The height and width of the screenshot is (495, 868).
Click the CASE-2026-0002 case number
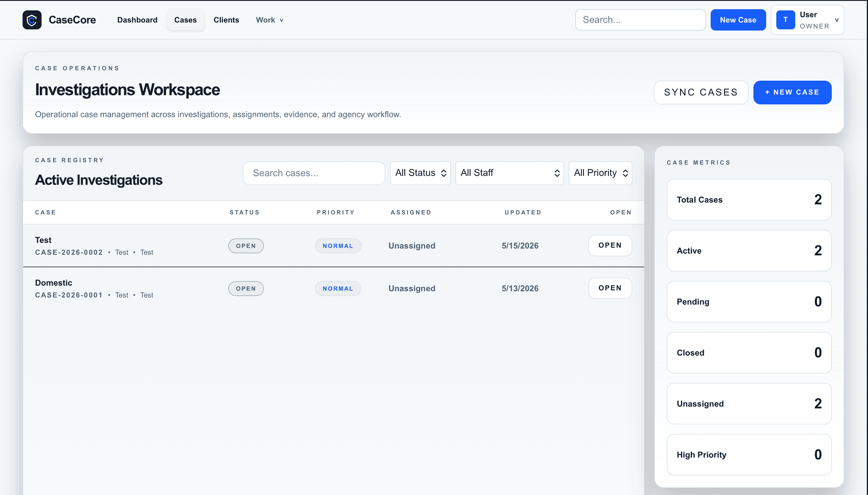69,252
